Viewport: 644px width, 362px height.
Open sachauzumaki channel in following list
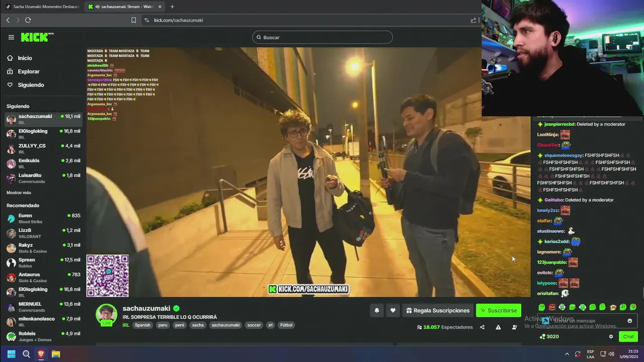pyautogui.click(x=43, y=119)
